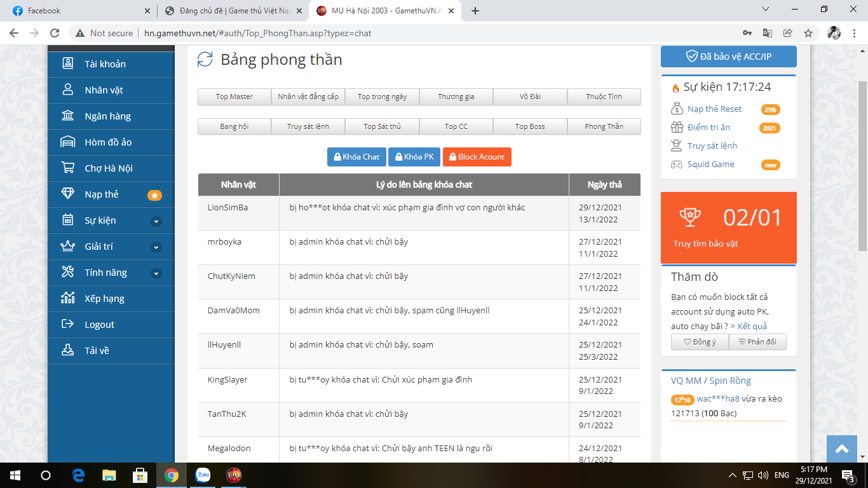Click the Block Acount button

[x=477, y=157]
